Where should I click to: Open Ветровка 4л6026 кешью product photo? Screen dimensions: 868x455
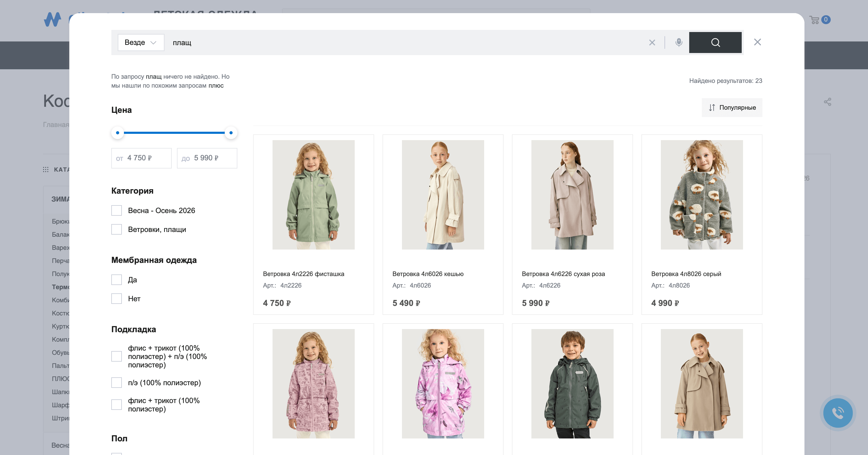[x=443, y=195]
